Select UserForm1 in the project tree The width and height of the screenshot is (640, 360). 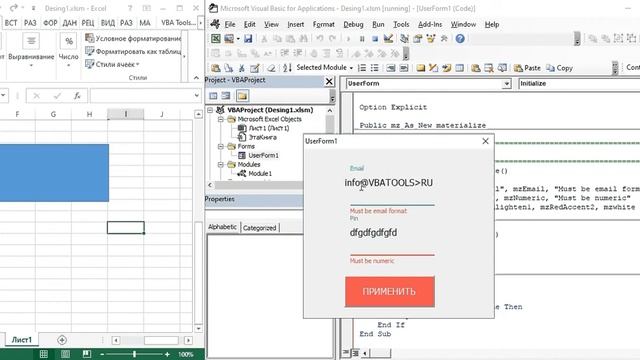(x=263, y=155)
